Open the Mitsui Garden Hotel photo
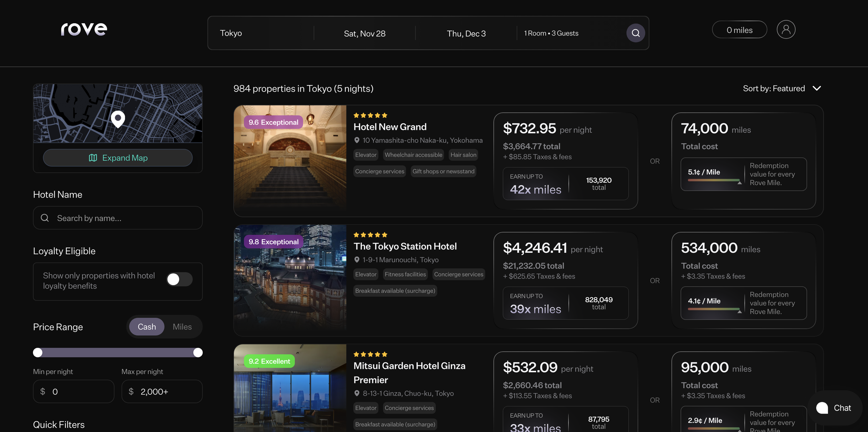Screen dimensions: 868x432 click(x=290, y=388)
